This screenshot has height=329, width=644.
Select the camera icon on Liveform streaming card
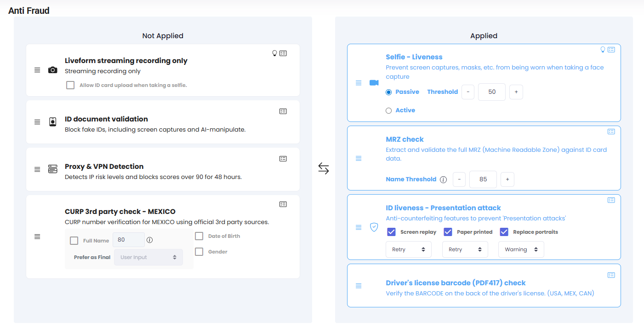(x=52, y=70)
